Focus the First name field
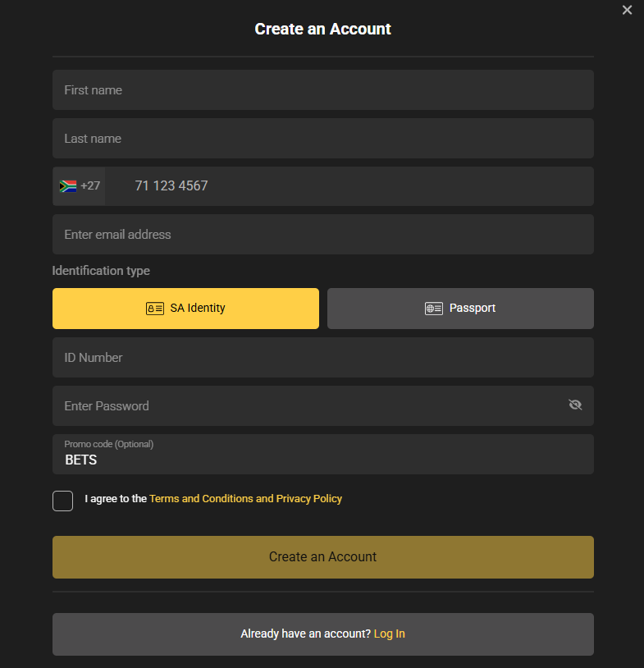Image resolution: width=644 pixels, height=668 pixels. click(323, 90)
